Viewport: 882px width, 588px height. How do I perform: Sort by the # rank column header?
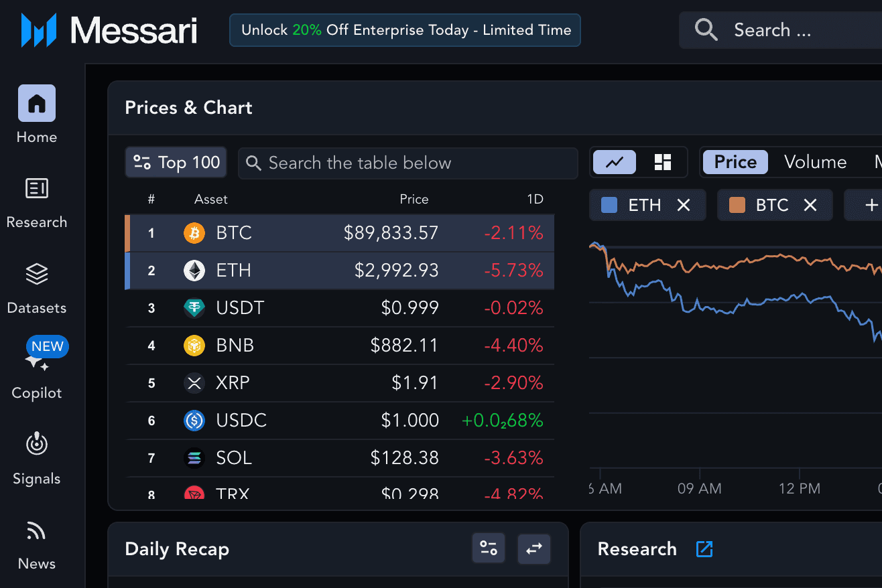[x=151, y=199]
